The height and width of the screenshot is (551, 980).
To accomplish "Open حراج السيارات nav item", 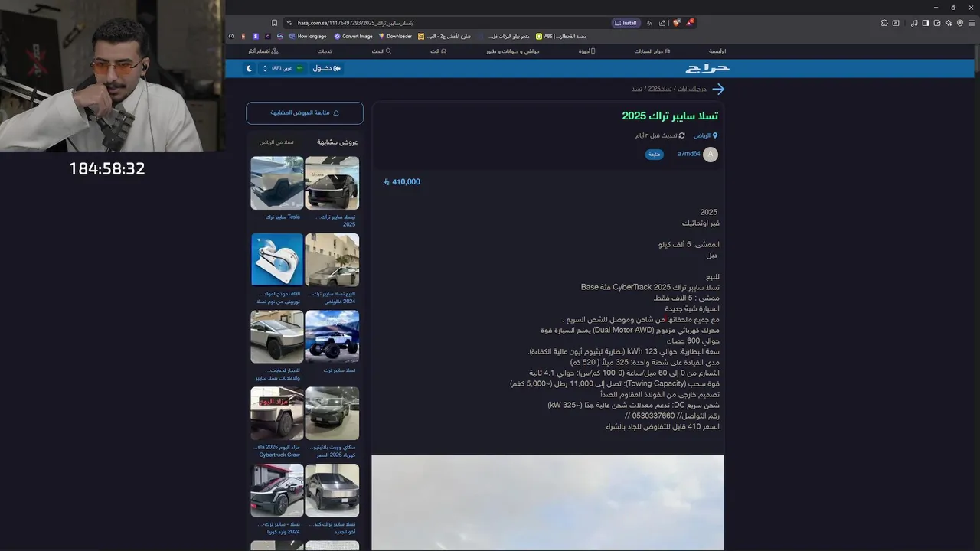I will (652, 51).
